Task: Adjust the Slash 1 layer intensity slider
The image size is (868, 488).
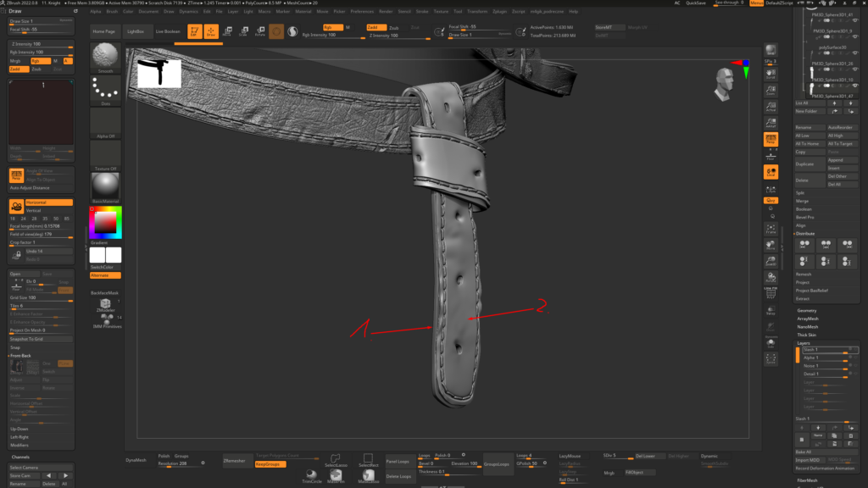Action: pos(830,350)
